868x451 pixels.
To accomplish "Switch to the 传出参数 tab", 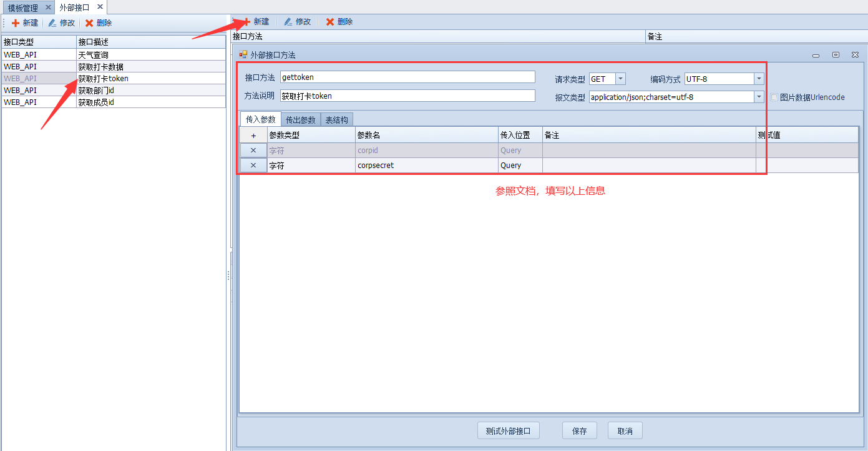I will pyautogui.click(x=301, y=120).
